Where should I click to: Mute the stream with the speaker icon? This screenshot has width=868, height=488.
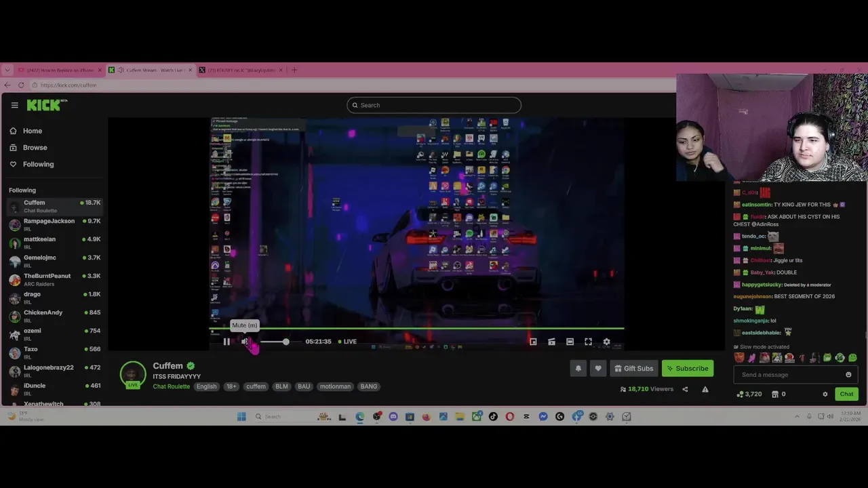click(244, 342)
